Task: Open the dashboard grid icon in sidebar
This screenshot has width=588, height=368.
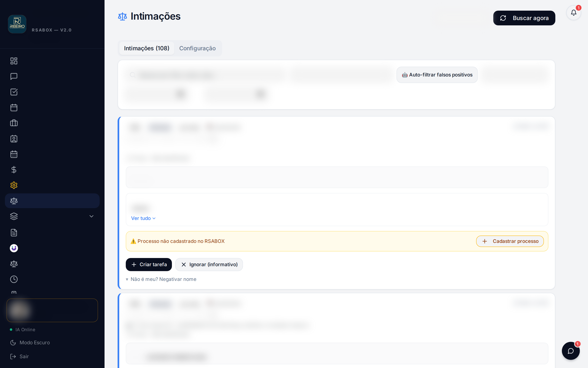Action: click(x=14, y=61)
